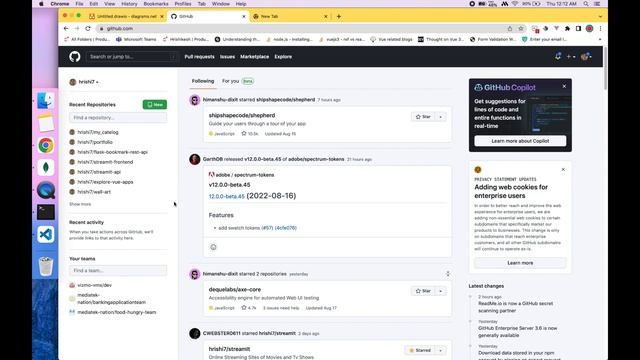Open starred list dropdown for hrishi7/streamit
The height and width of the screenshot is (360, 640).
click(x=440, y=350)
